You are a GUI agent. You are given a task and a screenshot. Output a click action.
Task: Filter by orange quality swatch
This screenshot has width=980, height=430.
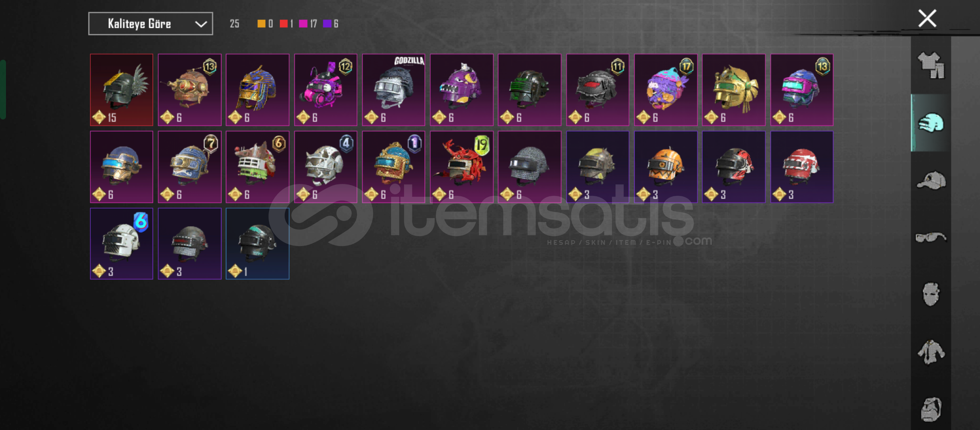tap(261, 24)
